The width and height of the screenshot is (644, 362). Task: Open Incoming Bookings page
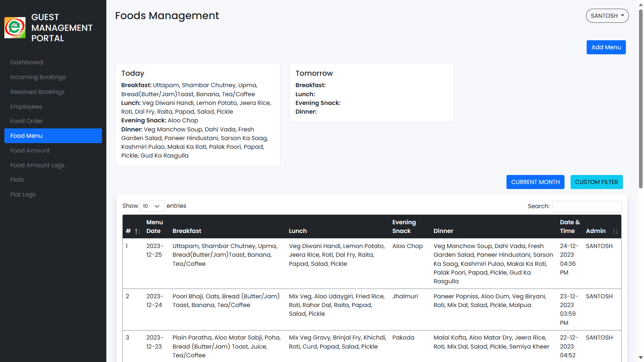(x=38, y=77)
